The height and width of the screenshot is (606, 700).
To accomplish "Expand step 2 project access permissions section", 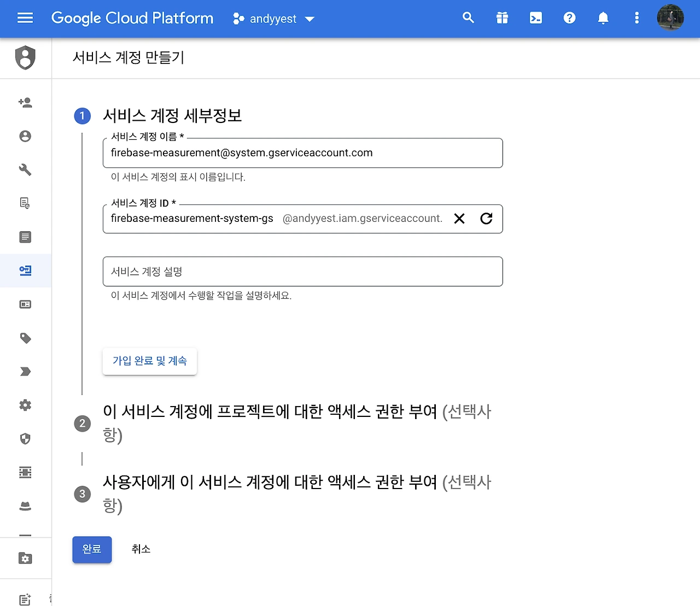I will pos(297,423).
